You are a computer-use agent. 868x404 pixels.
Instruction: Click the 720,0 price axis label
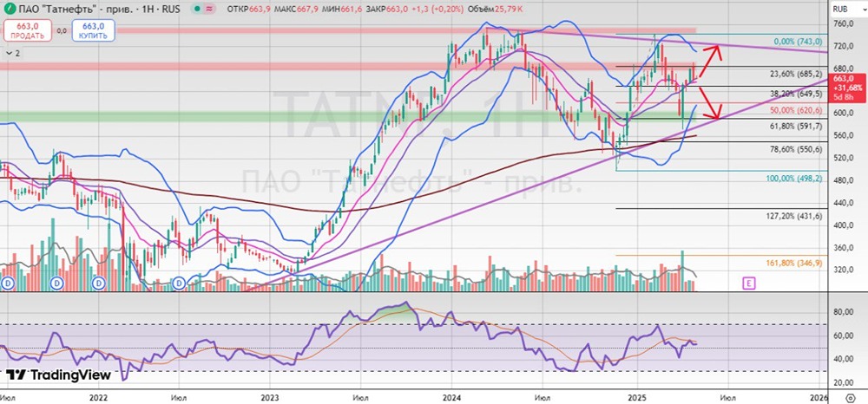[x=844, y=47]
